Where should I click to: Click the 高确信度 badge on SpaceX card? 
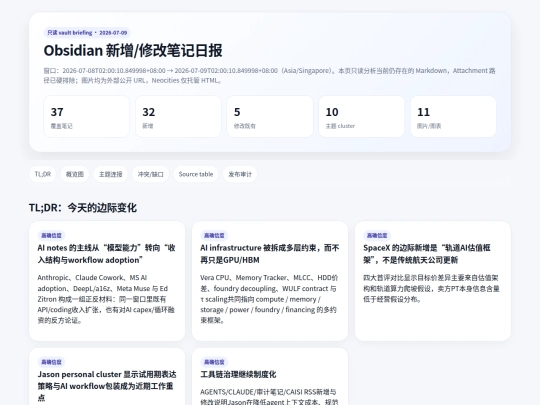(x=377, y=236)
